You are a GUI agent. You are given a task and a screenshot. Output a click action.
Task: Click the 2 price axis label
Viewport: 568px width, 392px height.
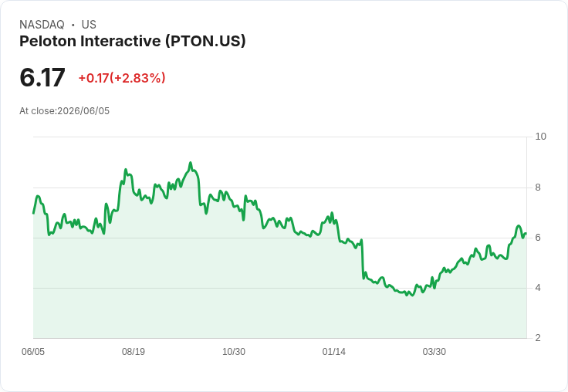click(538, 338)
